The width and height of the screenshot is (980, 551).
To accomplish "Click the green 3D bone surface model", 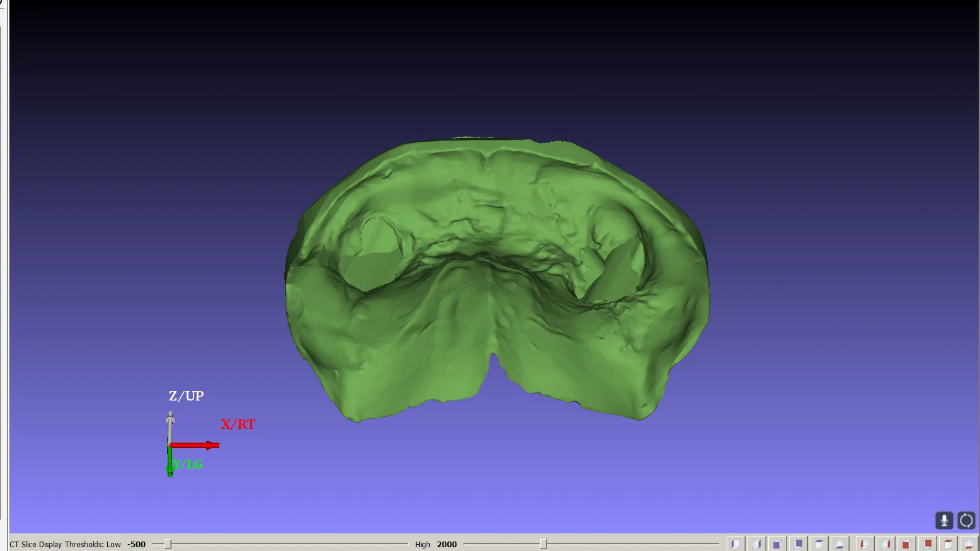I will point(497,278).
